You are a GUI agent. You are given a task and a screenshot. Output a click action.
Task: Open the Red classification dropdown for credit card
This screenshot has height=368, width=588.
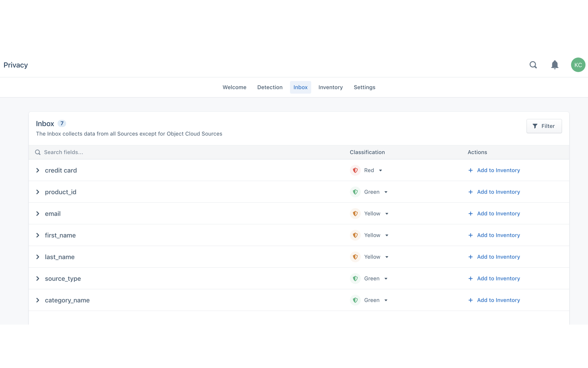tap(380, 170)
